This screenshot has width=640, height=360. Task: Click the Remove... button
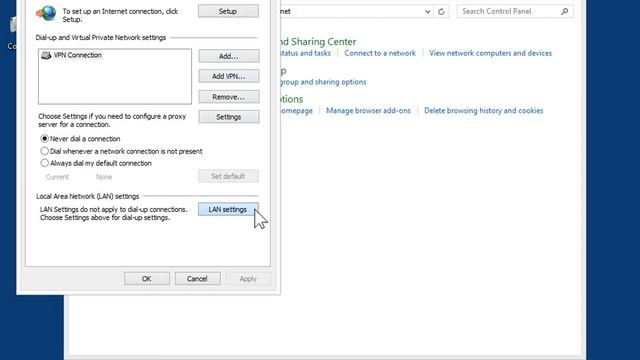pyautogui.click(x=229, y=97)
